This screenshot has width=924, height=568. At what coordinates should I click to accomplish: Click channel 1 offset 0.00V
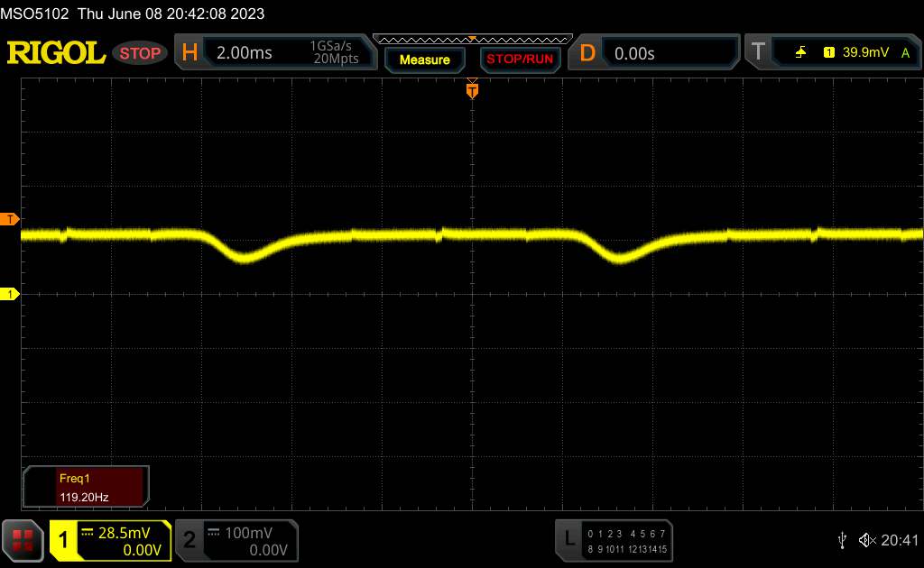click(142, 550)
